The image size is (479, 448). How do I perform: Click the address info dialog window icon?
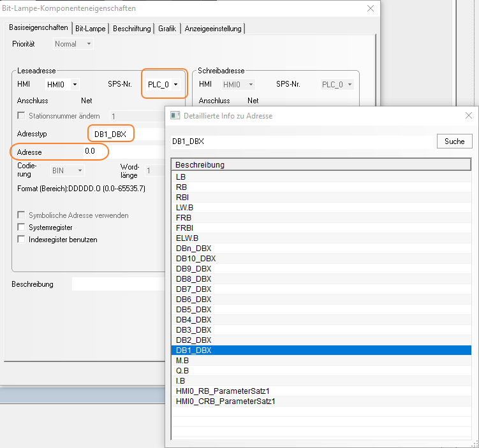pyautogui.click(x=175, y=115)
